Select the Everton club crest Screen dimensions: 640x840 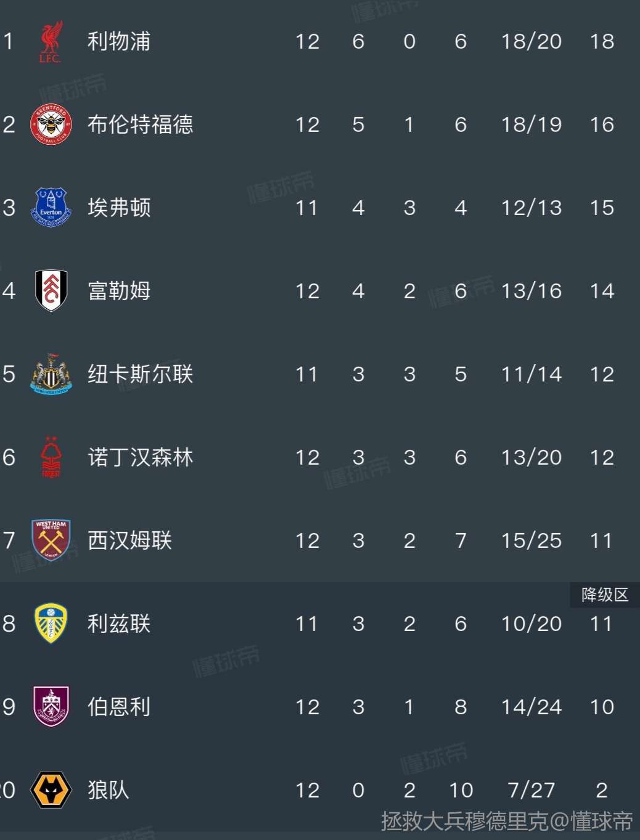[51, 208]
